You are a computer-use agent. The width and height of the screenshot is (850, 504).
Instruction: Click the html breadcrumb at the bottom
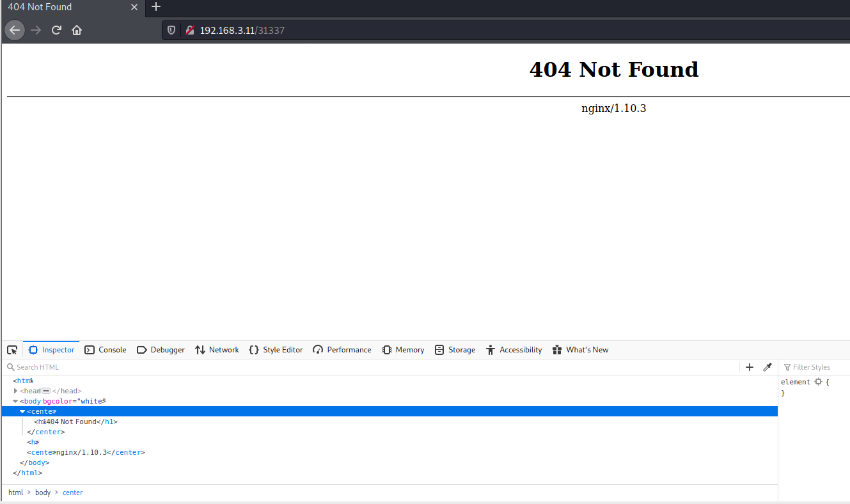click(x=15, y=492)
